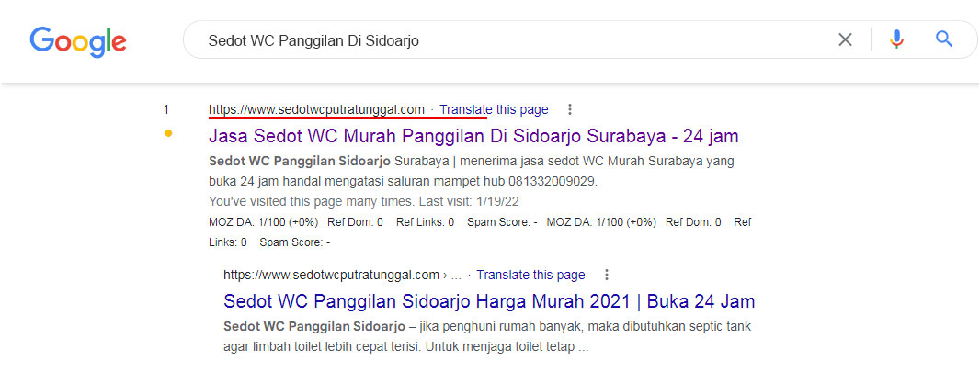The height and width of the screenshot is (372, 980).
Task: Click the Google logo
Action: [x=78, y=42]
